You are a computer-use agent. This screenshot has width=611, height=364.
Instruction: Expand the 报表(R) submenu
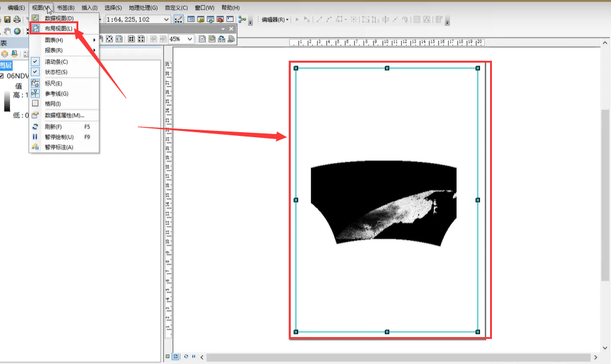pos(65,50)
